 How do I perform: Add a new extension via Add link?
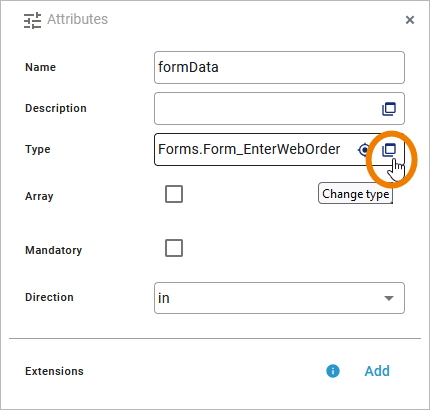point(377,371)
